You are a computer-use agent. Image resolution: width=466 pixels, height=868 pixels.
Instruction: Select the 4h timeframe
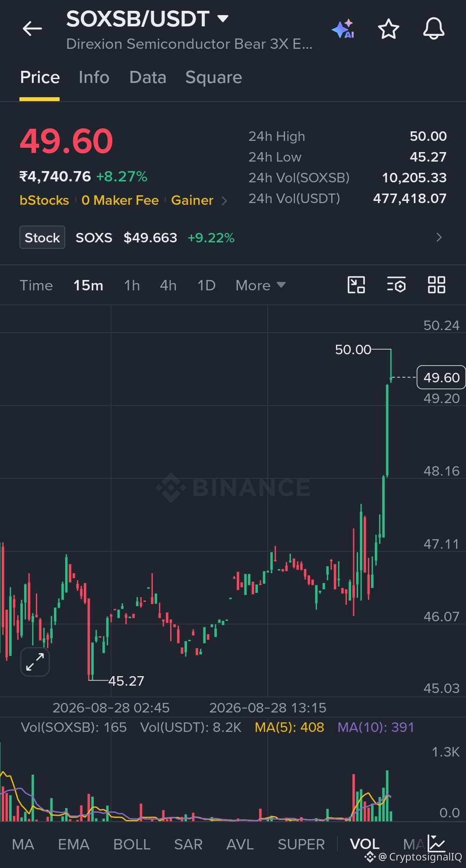pos(168,286)
